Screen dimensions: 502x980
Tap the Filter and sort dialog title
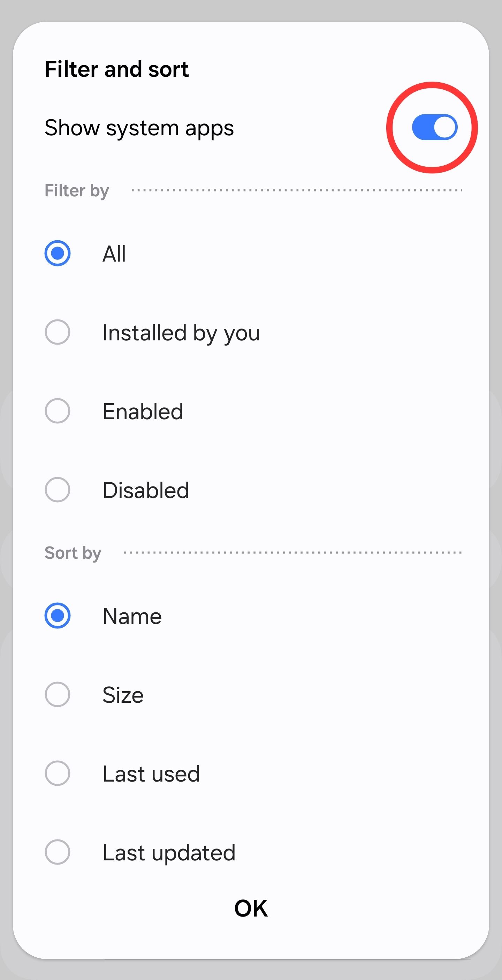[116, 69]
